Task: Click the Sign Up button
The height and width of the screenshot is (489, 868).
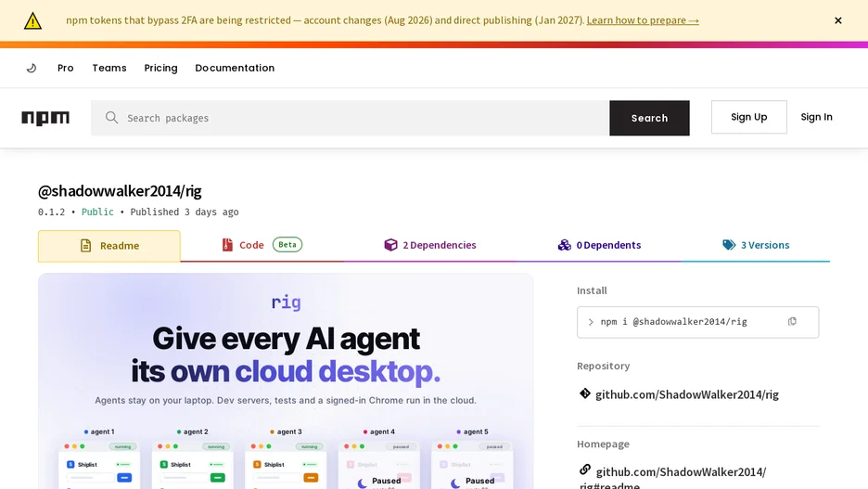Action: point(749,117)
